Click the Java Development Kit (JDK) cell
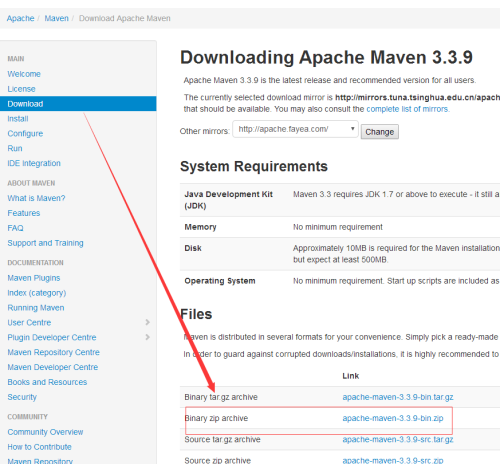The width and height of the screenshot is (500, 464). coord(228,200)
